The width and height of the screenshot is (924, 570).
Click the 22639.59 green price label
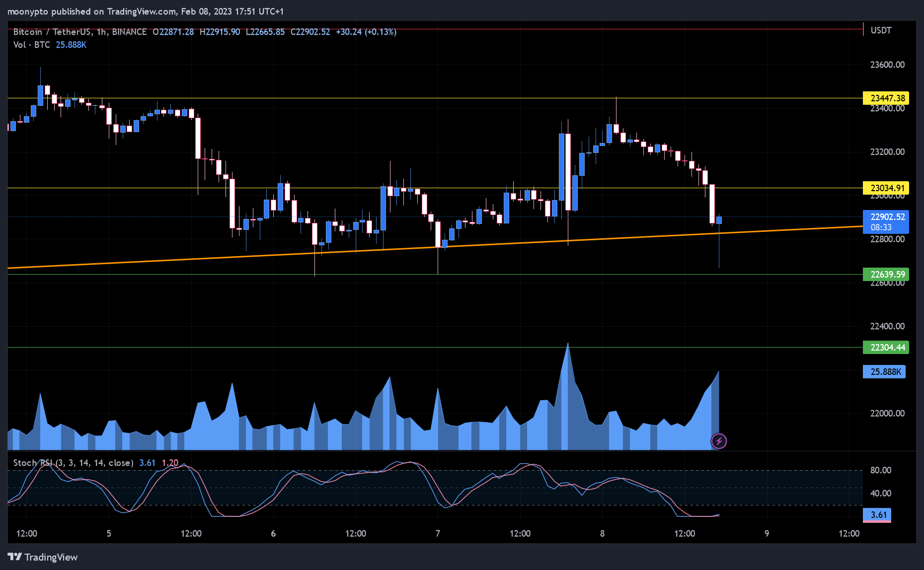(x=887, y=275)
